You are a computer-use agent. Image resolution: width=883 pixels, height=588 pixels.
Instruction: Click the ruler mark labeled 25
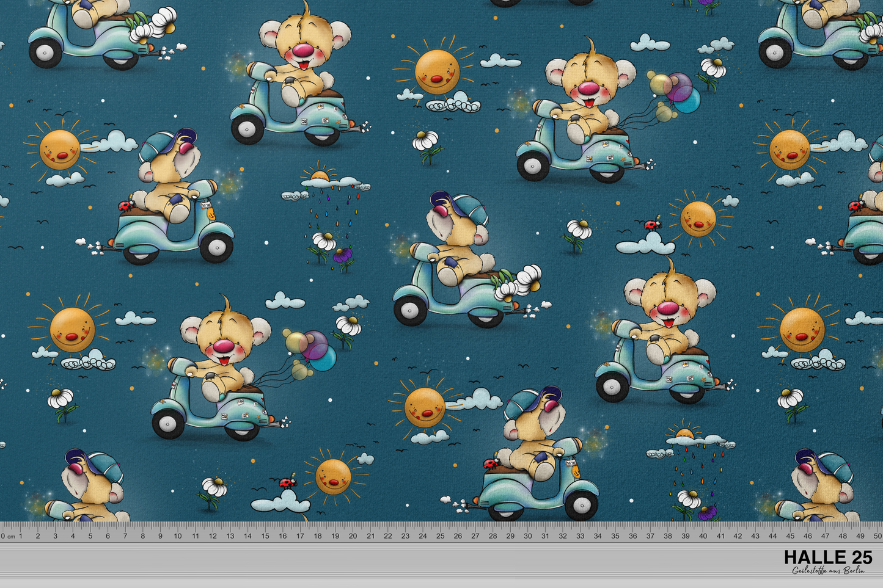pyautogui.click(x=440, y=536)
